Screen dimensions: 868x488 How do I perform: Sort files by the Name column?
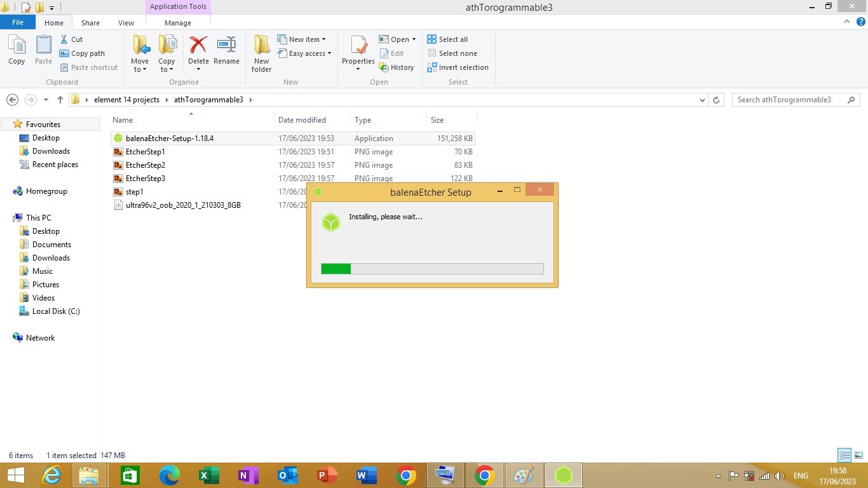(x=191, y=120)
